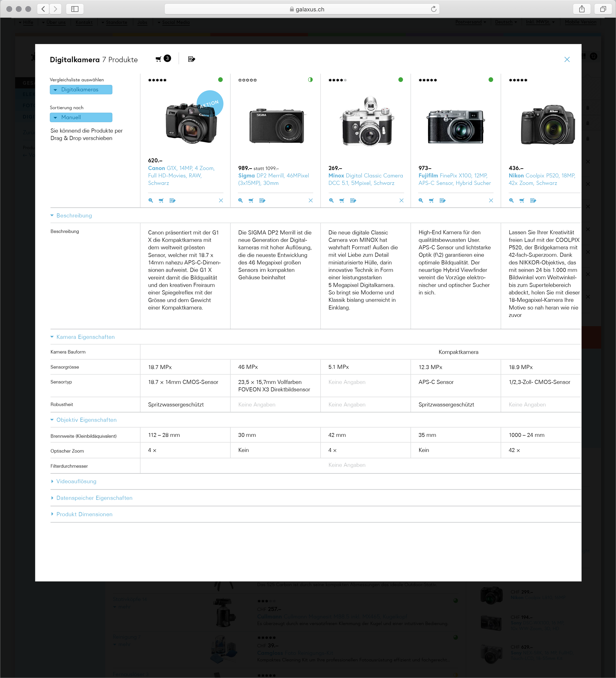This screenshot has height=678, width=616.
Task: Click the wishlist notes icon in header
Action: pyautogui.click(x=192, y=59)
